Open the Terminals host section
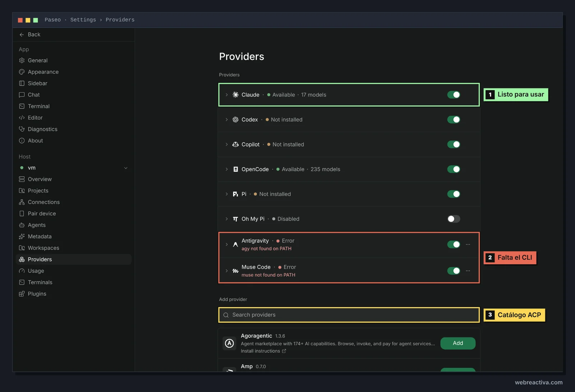Viewport: 575px width, 392px height. (x=74, y=283)
